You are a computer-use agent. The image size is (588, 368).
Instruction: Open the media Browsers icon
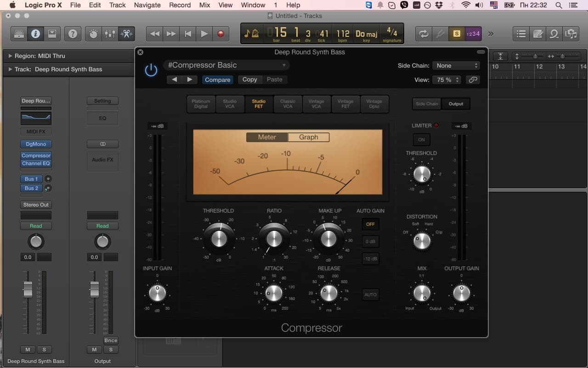click(571, 34)
